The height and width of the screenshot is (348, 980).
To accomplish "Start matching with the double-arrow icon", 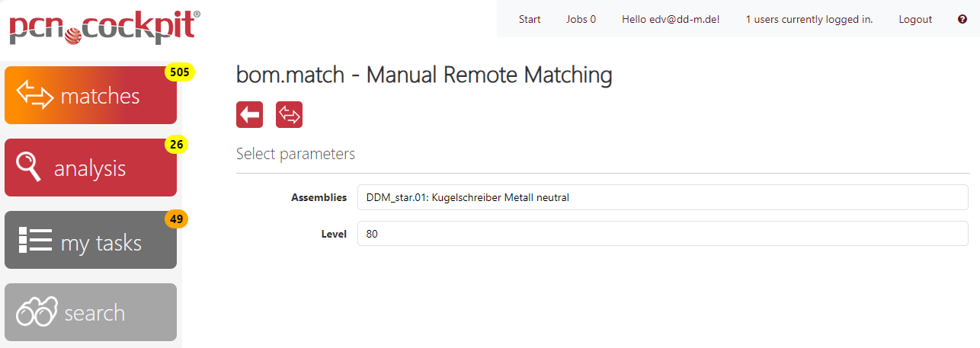I will [290, 115].
